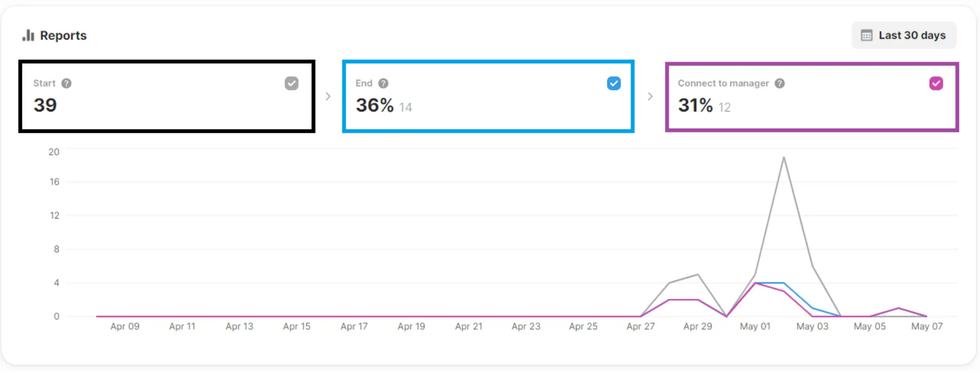This screenshot has height=373, width=980.
Task: Open the Last 30 days date dropdown
Action: tap(904, 36)
